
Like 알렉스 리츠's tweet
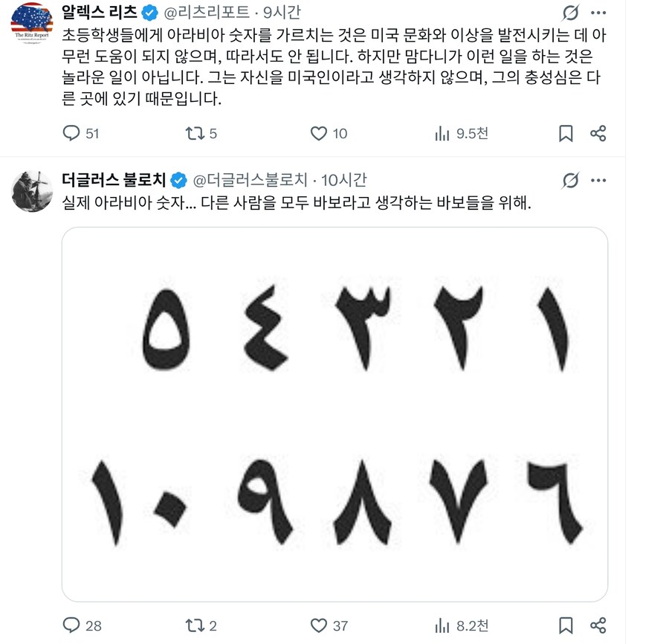pos(320,133)
